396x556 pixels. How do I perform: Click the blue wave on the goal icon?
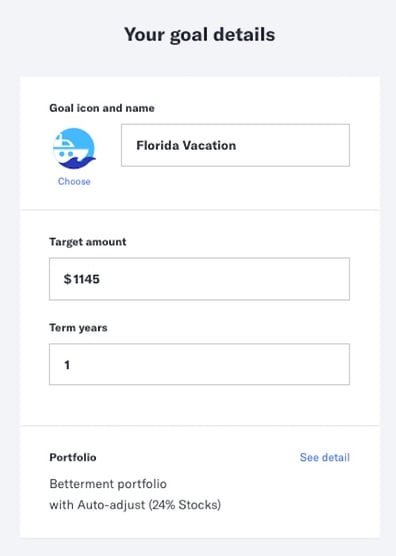[76, 163]
